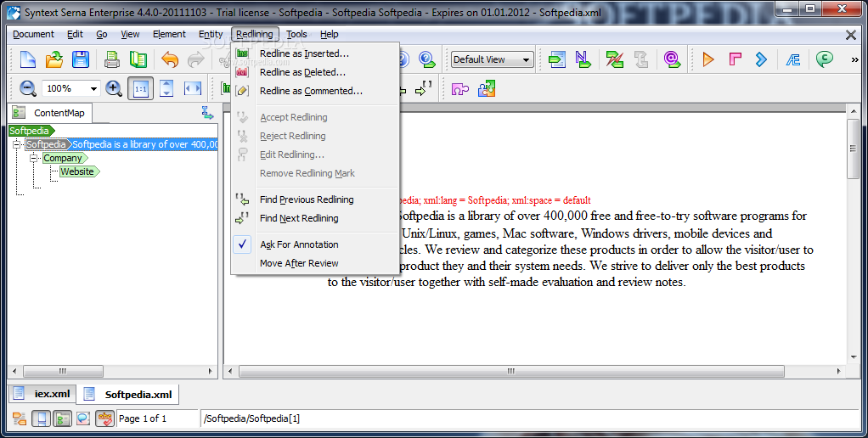Toggle the abc spell check button
Screen dimensions: 868x438
pos(104,418)
